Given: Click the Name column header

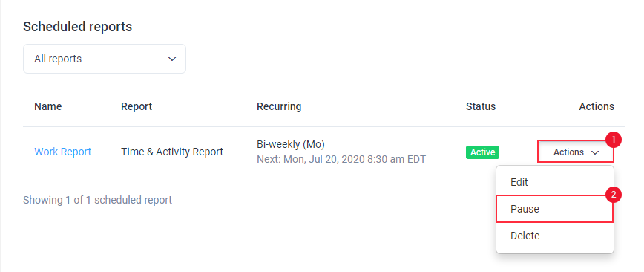Looking at the screenshot, I should click(48, 106).
